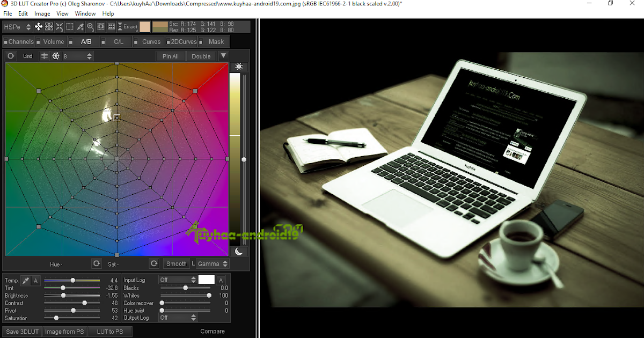Toggle the Channels enable square

click(6, 42)
